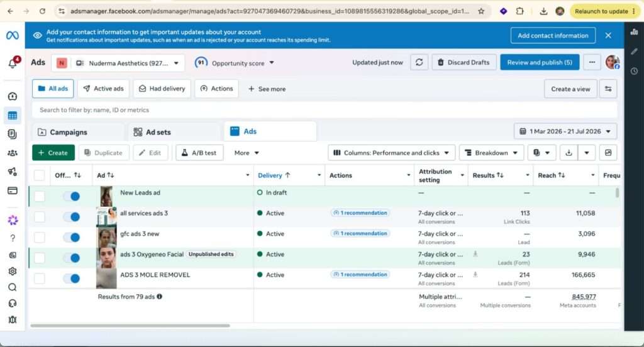Image resolution: width=644 pixels, height=347 pixels.
Task: Open the profile avatar menu
Action: click(x=613, y=62)
